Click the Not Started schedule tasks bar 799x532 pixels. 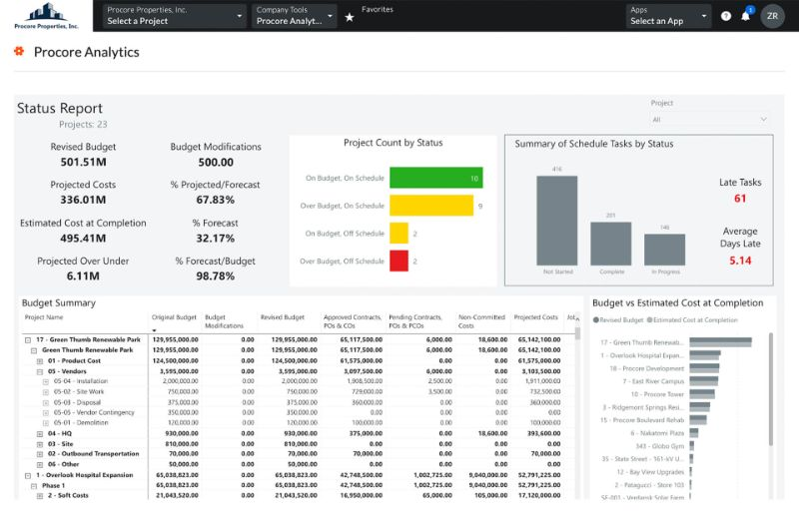coord(557,221)
